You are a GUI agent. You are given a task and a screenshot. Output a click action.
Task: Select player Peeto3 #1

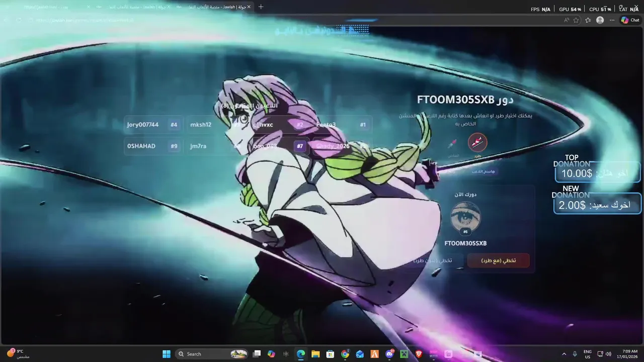point(342,125)
